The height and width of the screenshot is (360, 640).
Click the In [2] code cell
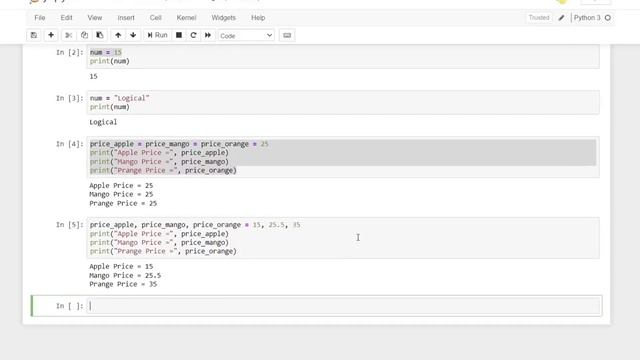tap(343, 57)
